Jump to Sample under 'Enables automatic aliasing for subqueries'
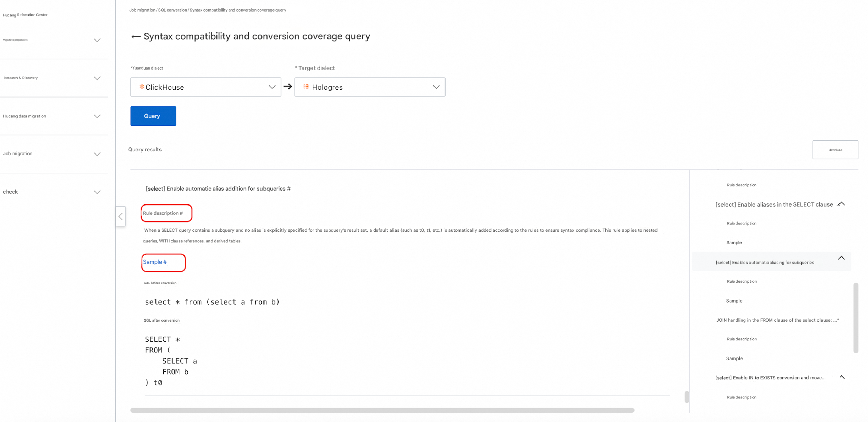 coord(734,301)
